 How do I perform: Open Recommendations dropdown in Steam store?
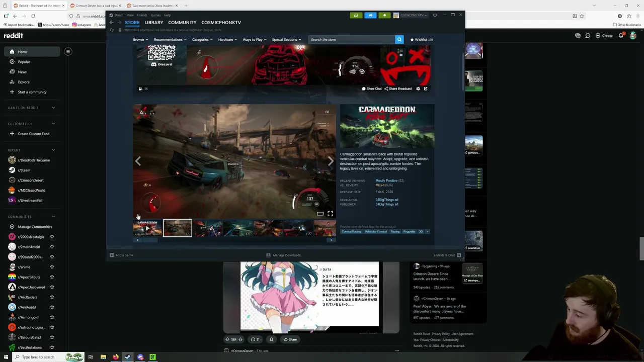(170, 39)
